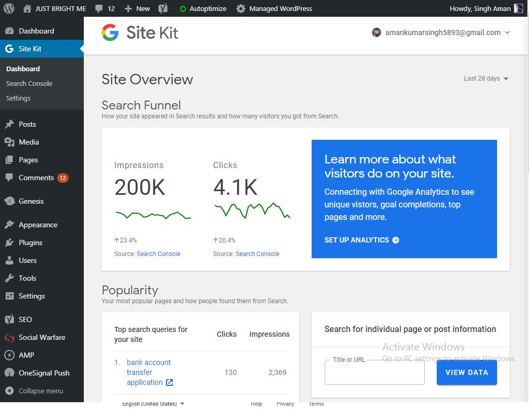Click the 200K impressions value

pyautogui.click(x=140, y=187)
